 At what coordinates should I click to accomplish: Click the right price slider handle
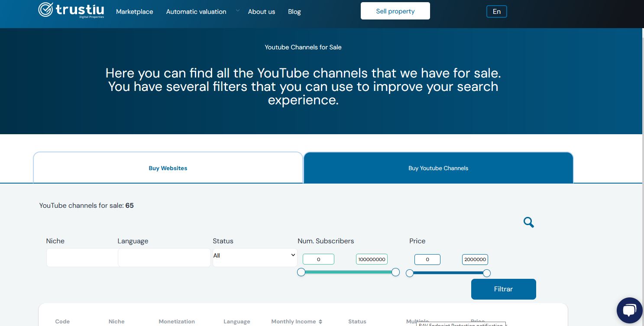click(x=487, y=273)
